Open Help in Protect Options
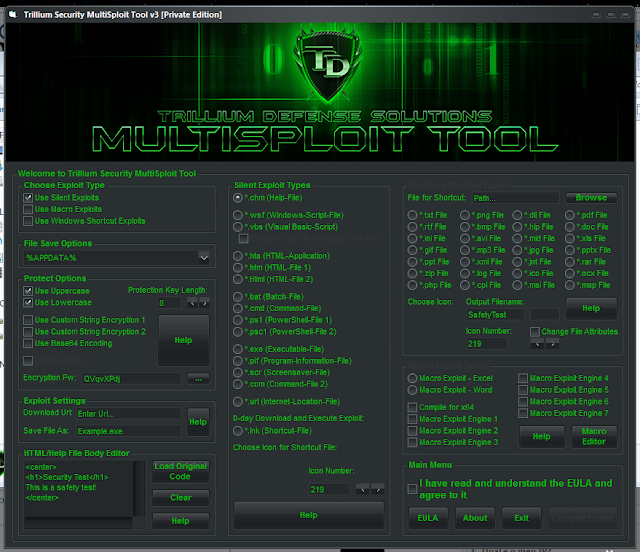Screen dimensions: 640x552 pyautogui.click(x=183, y=340)
